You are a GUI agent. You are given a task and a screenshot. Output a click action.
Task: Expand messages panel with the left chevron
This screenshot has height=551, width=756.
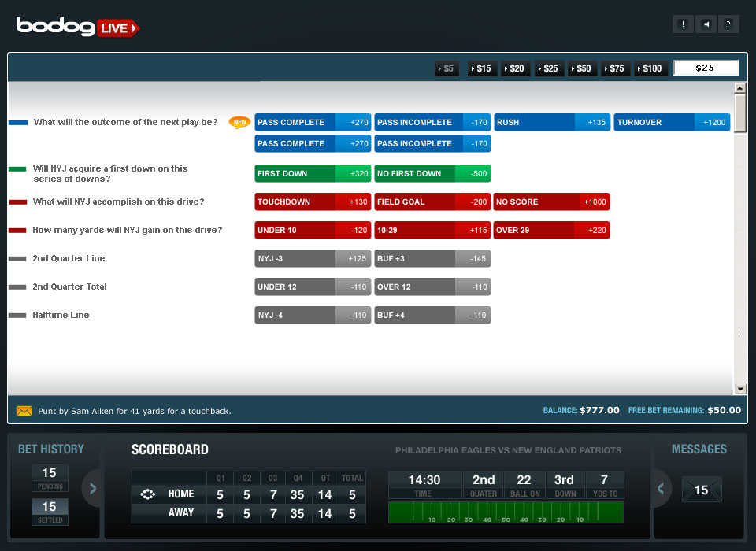(x=661, y=488)
